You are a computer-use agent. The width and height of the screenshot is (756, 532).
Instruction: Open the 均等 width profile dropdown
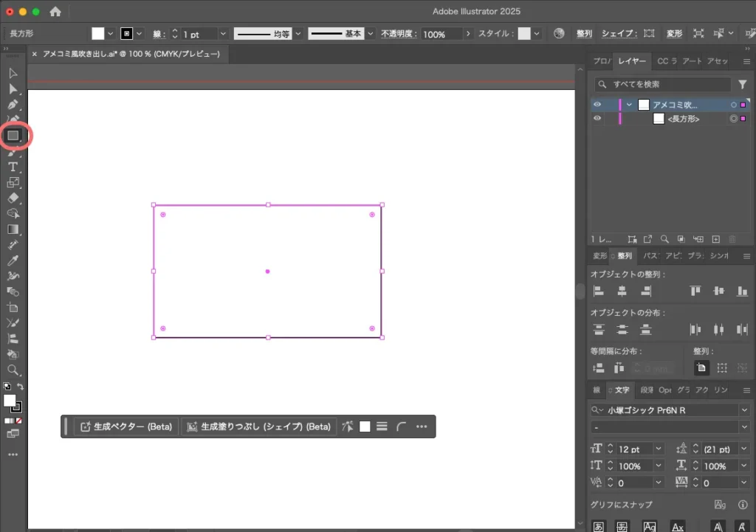click(x=298, y=33)
